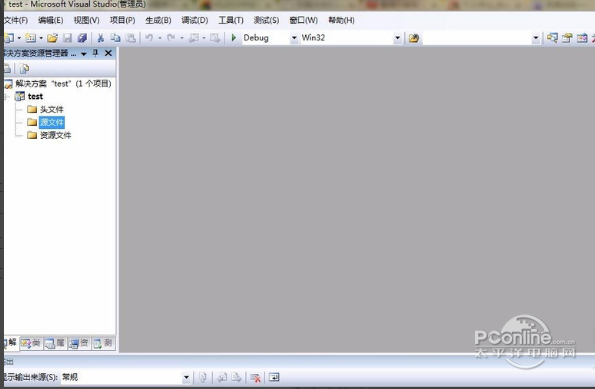The width and height of the screenshot is (595, 389).
Task: Open the 文件(F) menu
Action: (x=16, y=20)
